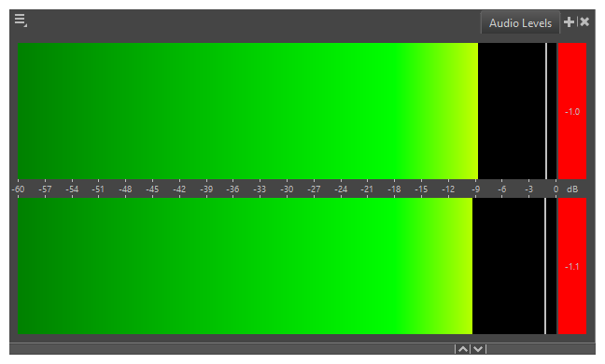Screen dimensions: 605x364
Task: Click the plus icon to add panel
Action: pyautogui.click(x=569, y=22)
